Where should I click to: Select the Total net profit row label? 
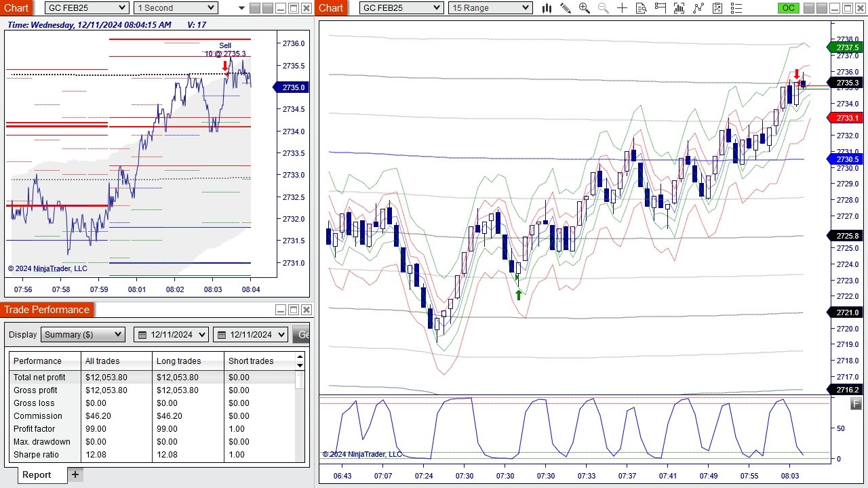pos(39,378)
